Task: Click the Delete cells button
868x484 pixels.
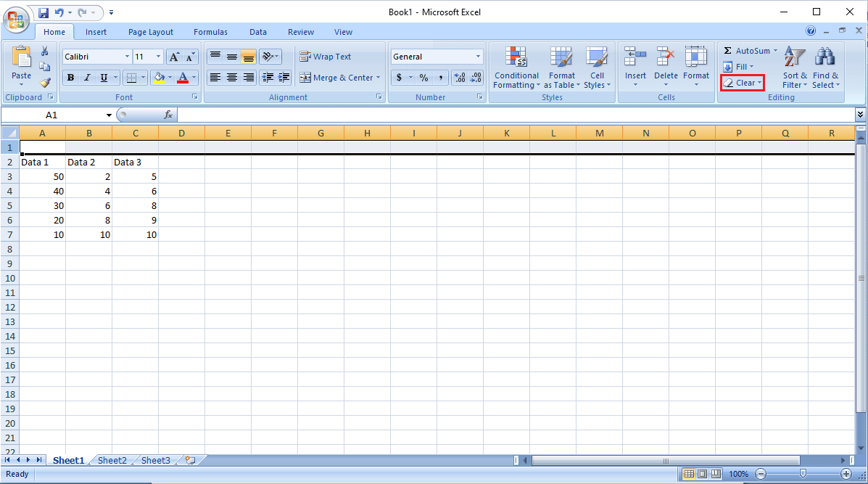Action: (666, 67)
